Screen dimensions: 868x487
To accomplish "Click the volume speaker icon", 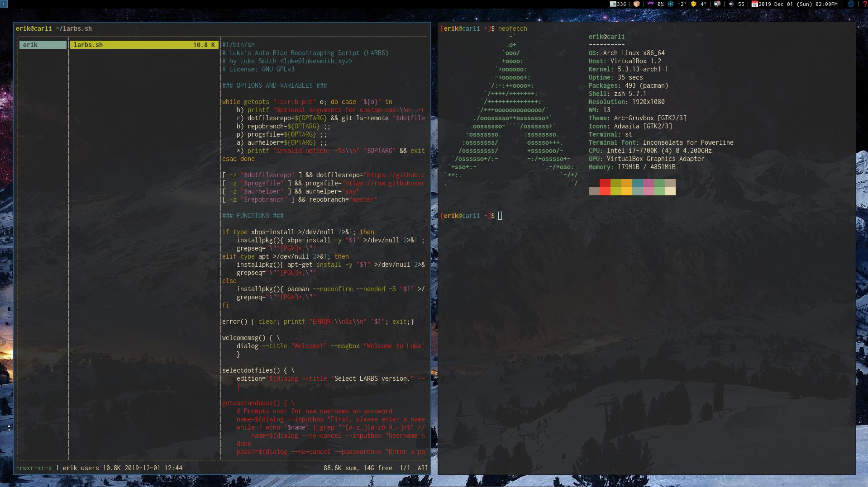I will pos(731,4).
